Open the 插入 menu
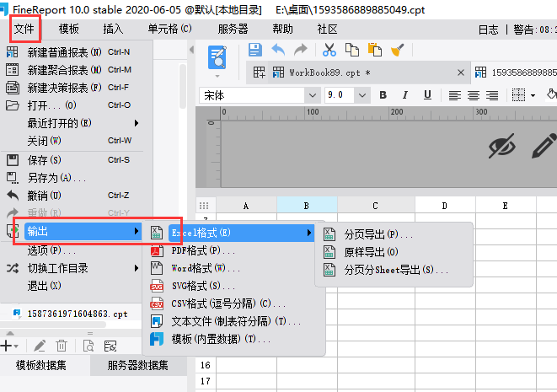This screenshot has height=392, width=557. coord(113,29)
